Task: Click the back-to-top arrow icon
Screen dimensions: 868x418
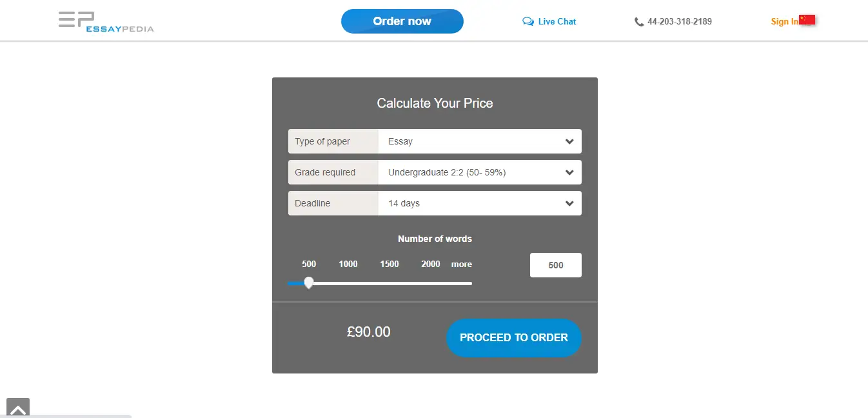Action: pos(17,408)
